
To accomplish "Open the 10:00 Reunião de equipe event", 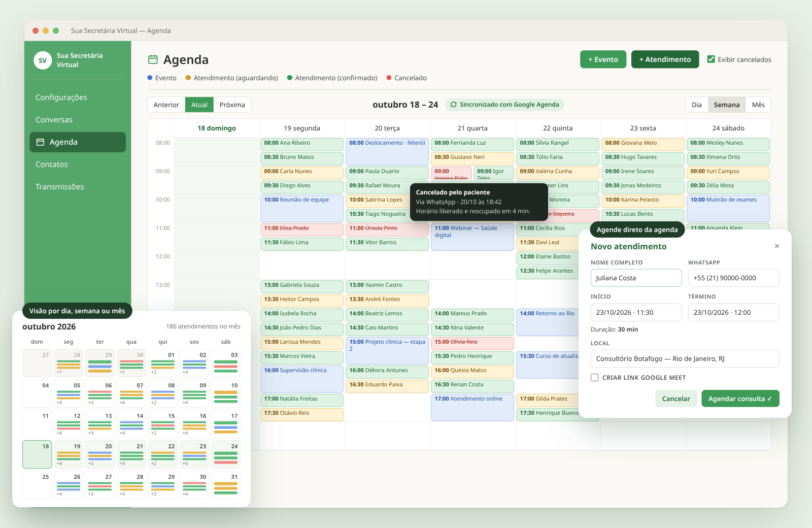I will pyautogui.click(x=302, y=208).
